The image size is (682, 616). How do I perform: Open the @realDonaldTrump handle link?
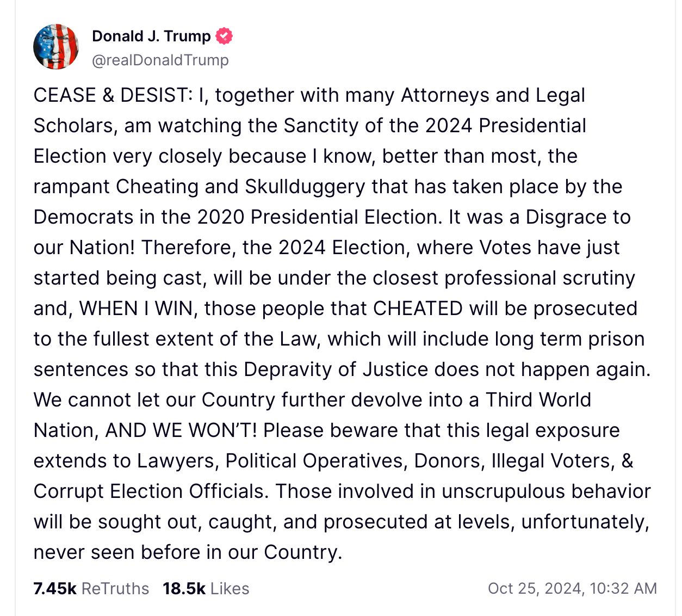[160, 60]
